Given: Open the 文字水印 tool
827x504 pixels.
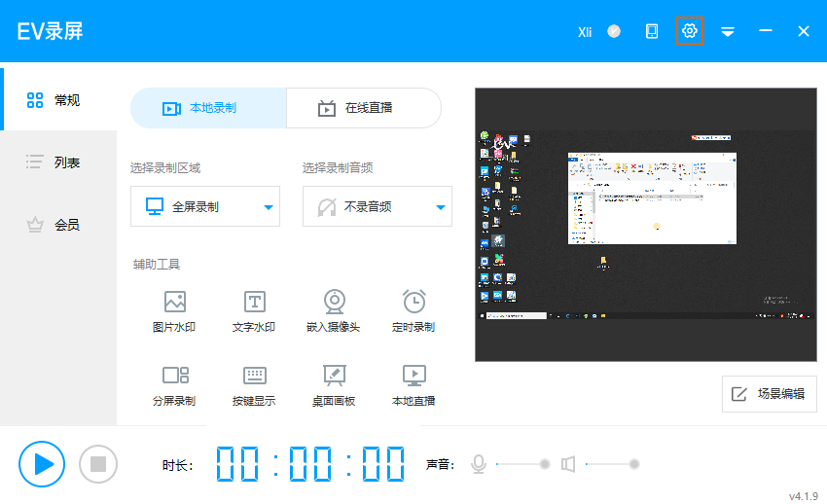Looking at the screenshot, I should (254, 311).
